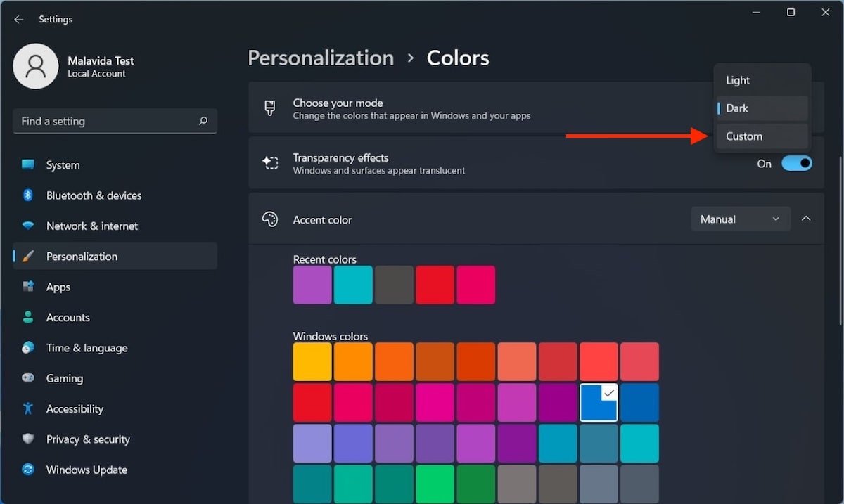Go back with the arrow beside Settings
This screenshot has width=844, height=504.
18,20
